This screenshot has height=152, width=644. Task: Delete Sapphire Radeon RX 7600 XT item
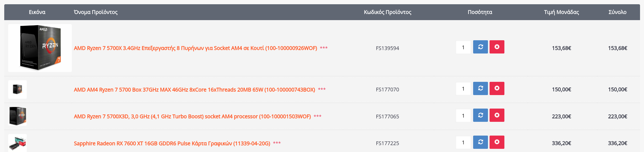[x=497, y=142]
